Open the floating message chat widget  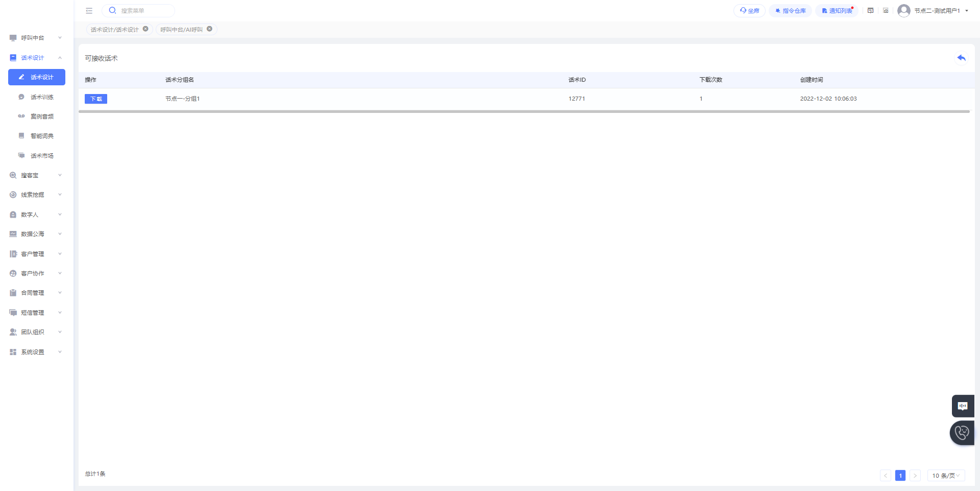(x=963, y=406)
